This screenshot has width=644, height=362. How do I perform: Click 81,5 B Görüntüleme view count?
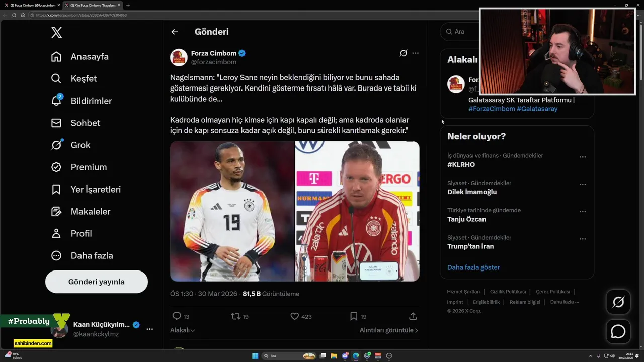[271, 294]
